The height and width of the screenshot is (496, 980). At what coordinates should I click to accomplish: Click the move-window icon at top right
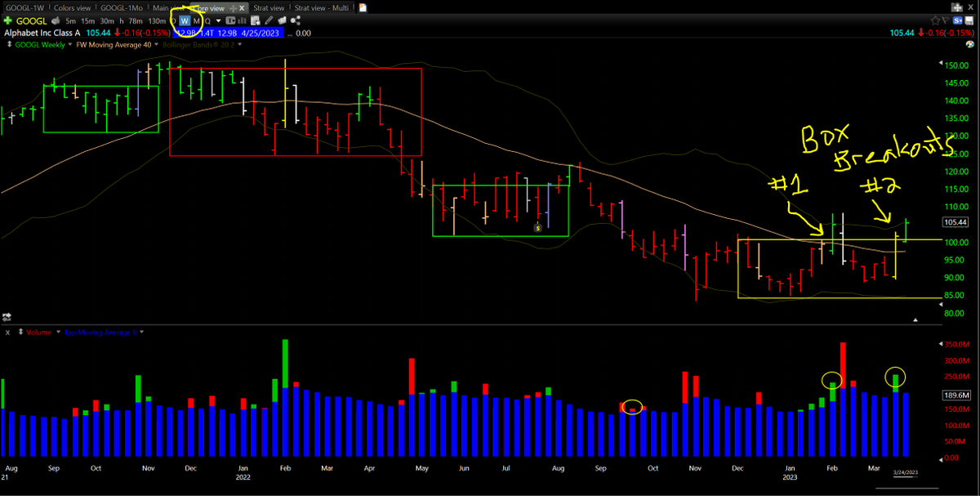coord(957,7)
